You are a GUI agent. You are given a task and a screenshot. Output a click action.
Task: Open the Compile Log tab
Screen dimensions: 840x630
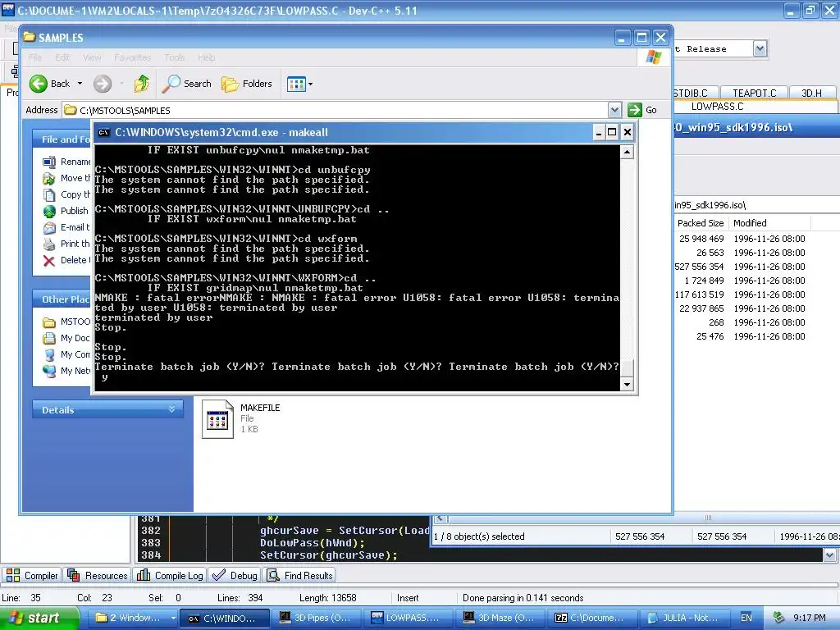(x=170, y=575)
